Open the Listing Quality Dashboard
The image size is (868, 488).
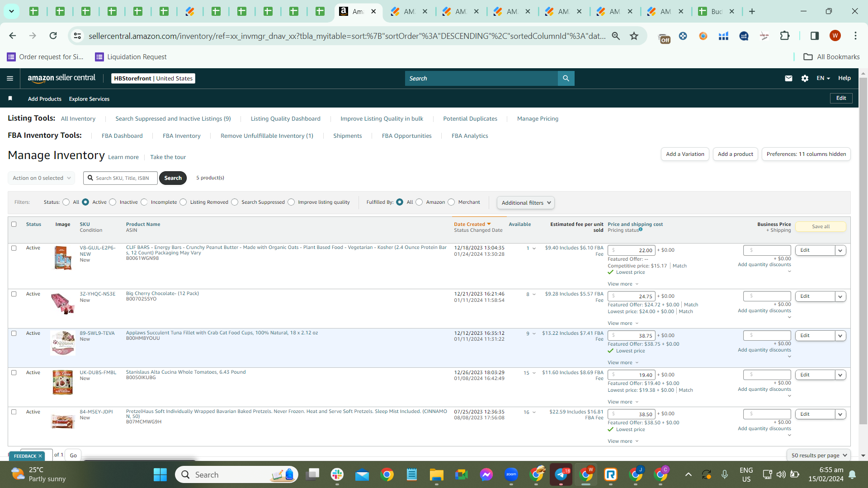[x=285, y=118]
